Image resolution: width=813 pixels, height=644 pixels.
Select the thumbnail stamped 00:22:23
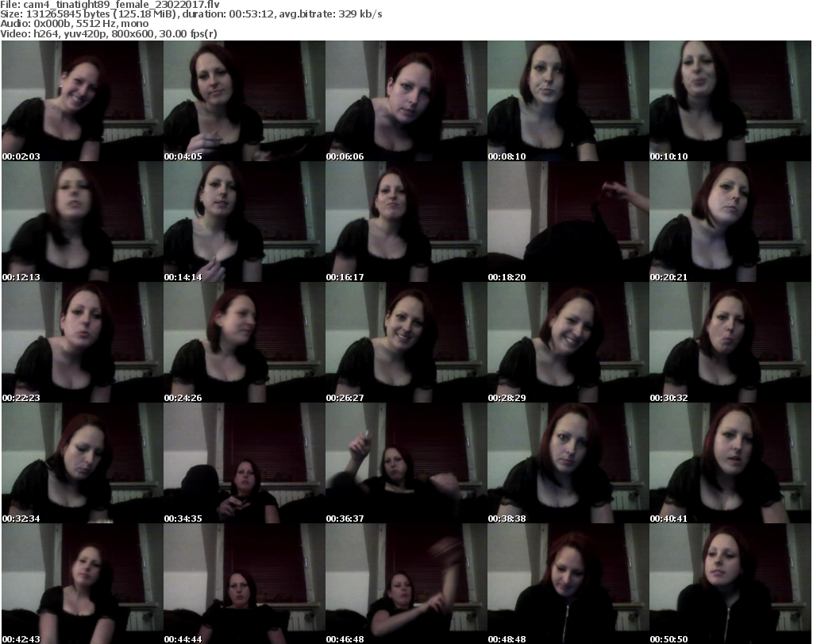(83, 343)
